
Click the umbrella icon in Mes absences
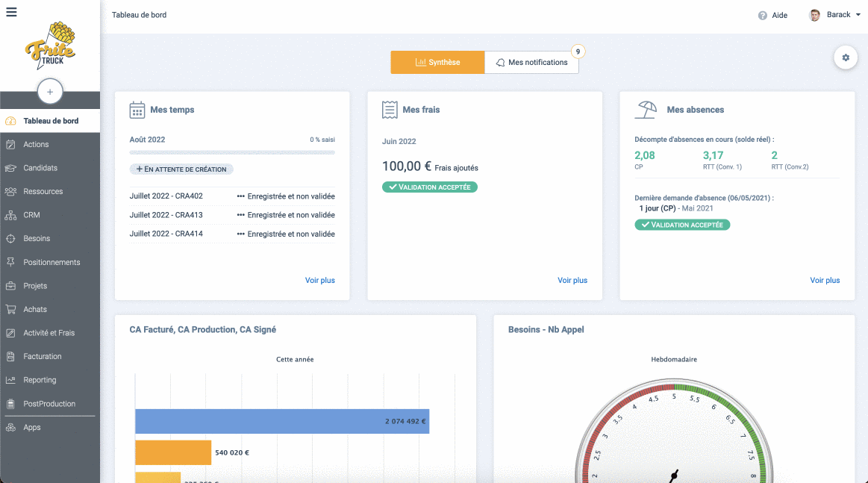point(646,110)
